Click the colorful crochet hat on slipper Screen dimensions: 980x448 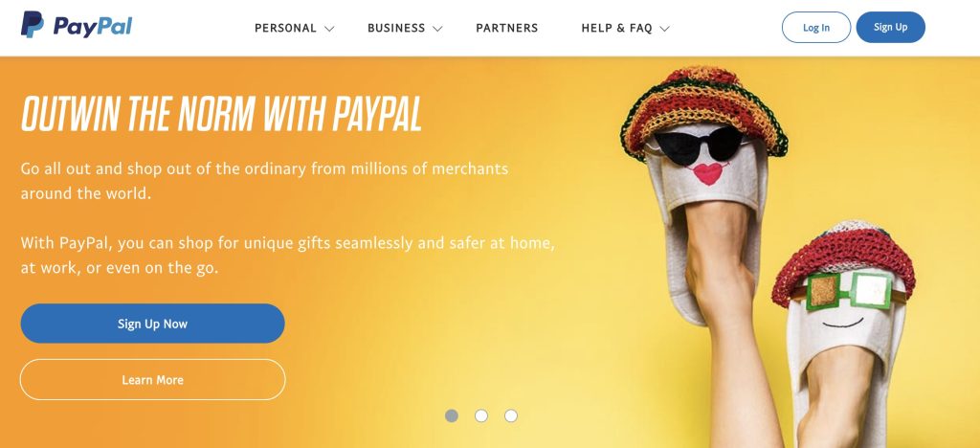703,110
